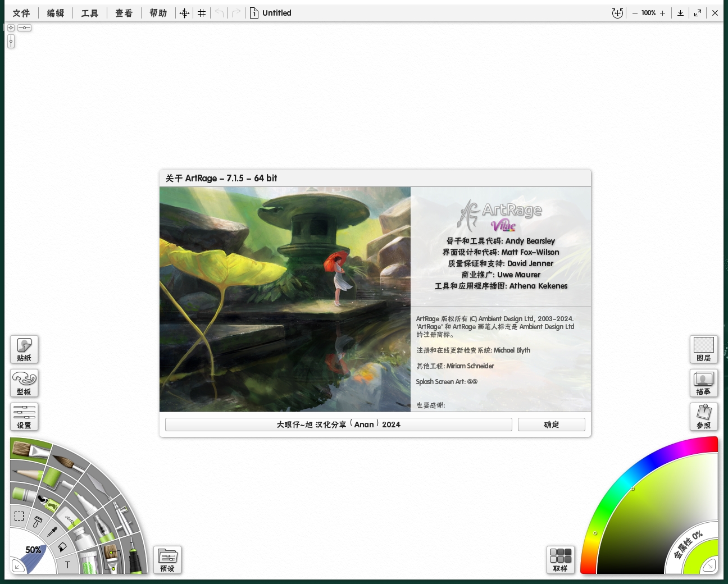
Task: Open the 参照 (References) panel
Action: click(x=704, y=417)
